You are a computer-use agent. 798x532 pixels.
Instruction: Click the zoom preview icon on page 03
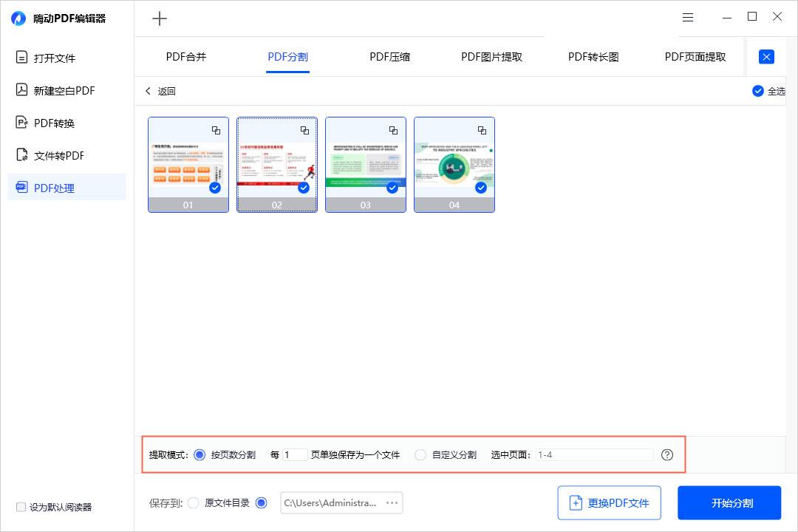(x=393, y=130)
